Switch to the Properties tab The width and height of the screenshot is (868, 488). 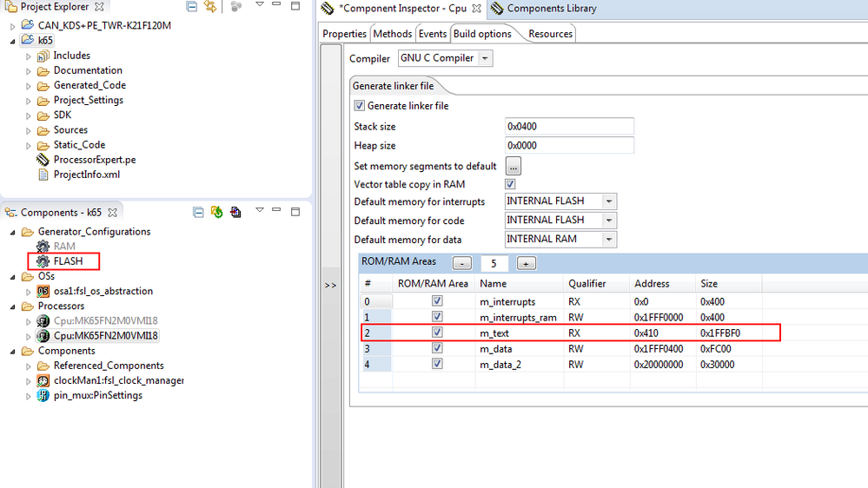[344, 34]
